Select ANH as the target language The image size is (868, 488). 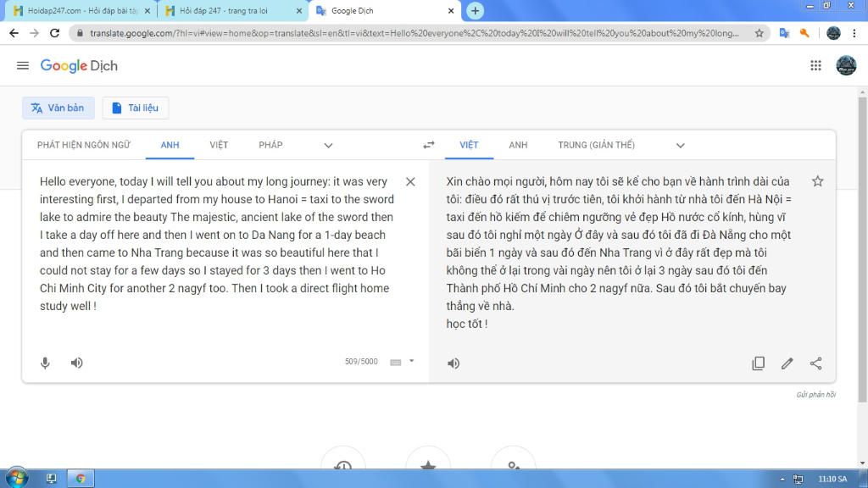(x=518, y=145)
